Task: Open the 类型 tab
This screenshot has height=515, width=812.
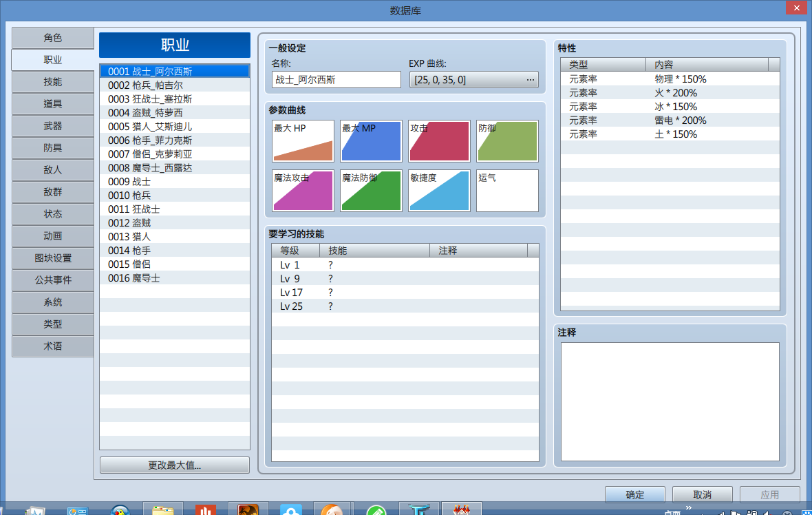Action: (x=53, y=324)
